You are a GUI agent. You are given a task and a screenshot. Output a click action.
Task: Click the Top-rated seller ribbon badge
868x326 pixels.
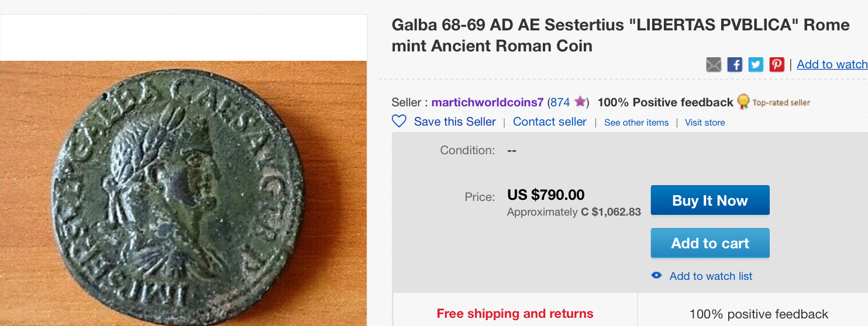[x=743, y=102]
